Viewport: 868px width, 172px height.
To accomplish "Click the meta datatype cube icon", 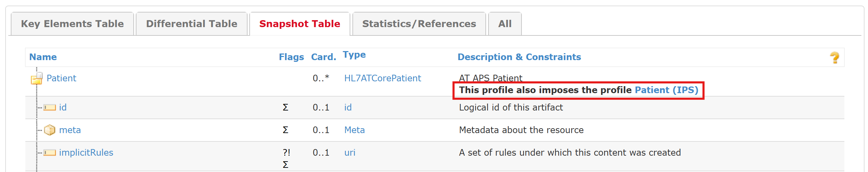I will pos(50,130).
